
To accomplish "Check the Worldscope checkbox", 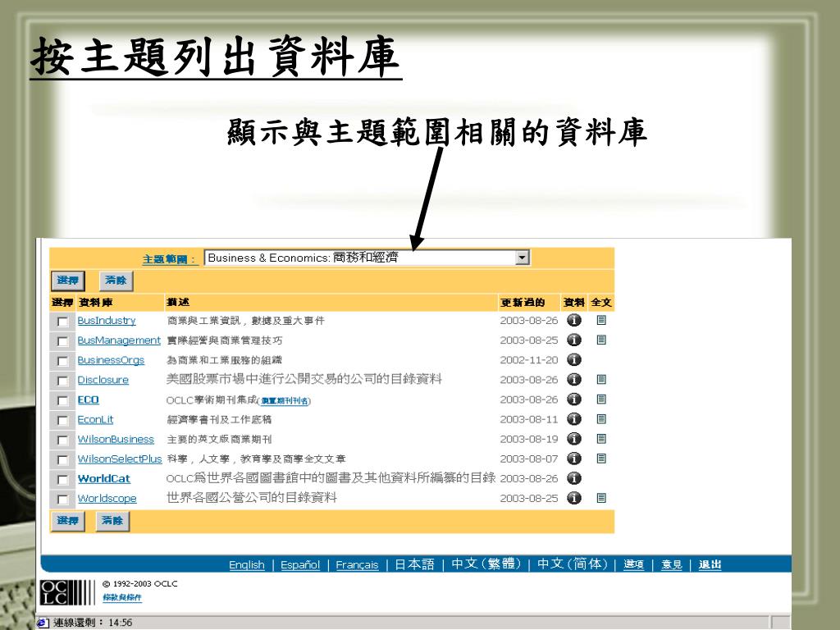I will 62,500.
